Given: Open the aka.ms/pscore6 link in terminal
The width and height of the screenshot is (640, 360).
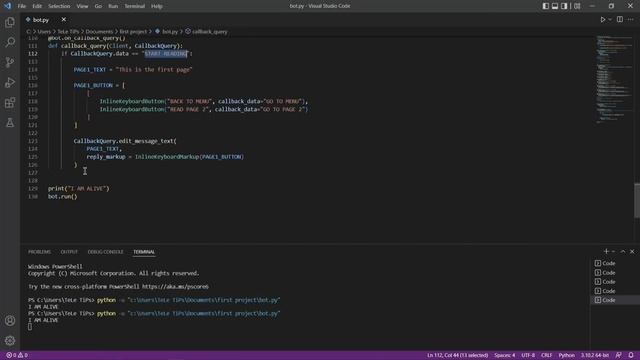Looking at the screenshot, I should click(x=176, y=287).
